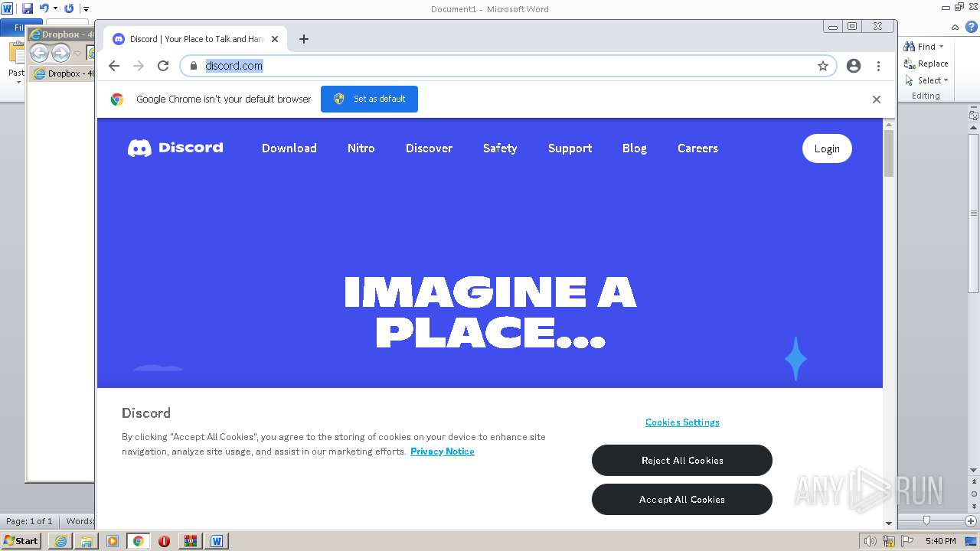980x551 pixels.
Task: Expand the Select dropdown in Word
Action: pyautogui.click(x=946, y=80)
